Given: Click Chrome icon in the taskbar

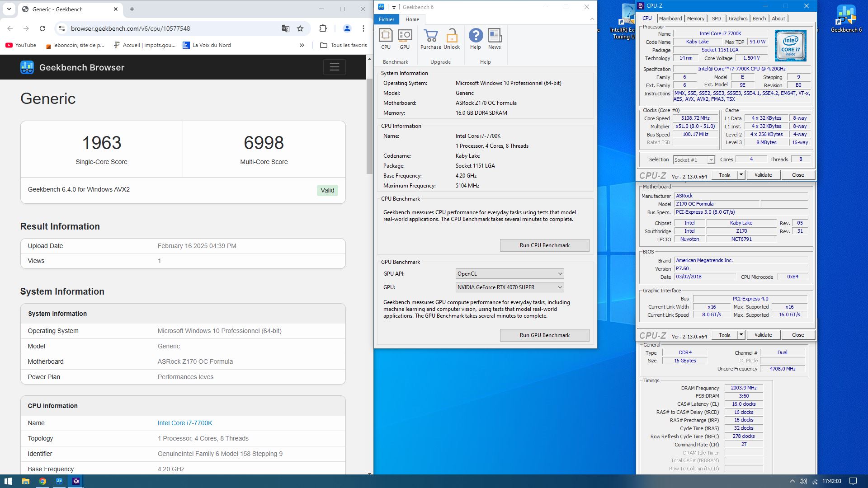Looking at the screenshot, I should [x=42, y=481].
